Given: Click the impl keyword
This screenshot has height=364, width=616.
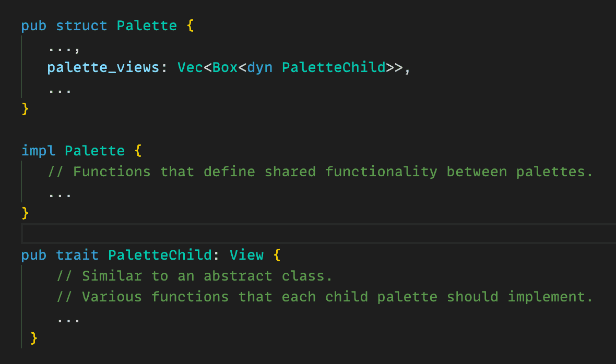Looking at the screenshot, I should pos(38,151).
